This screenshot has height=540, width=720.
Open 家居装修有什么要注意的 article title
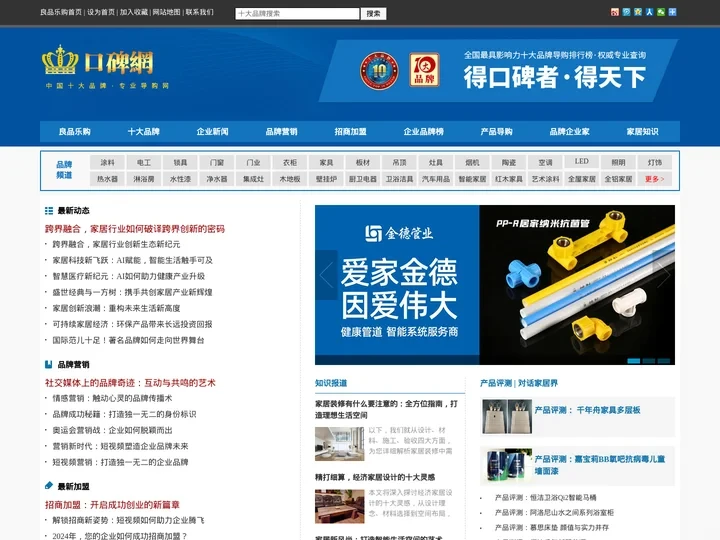tap(386, 409)
